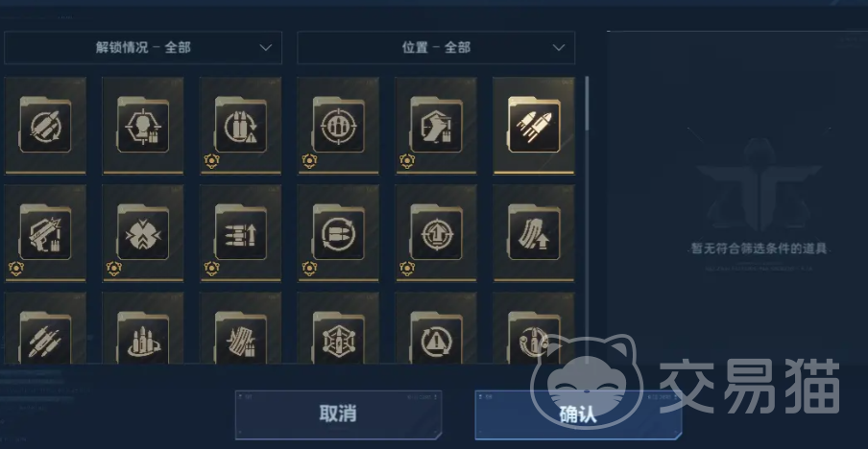Click the card list vertical scrollbar
The height and width of the screenshot is (449, 868).
click(587, 106)
